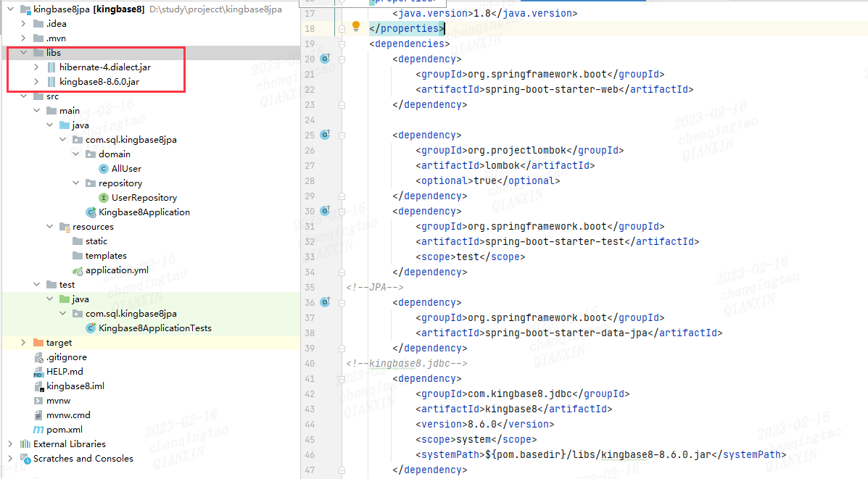Viewport: 868px width, 479px height.
Task: Expand External Libraries node
Action: tap(11, 443)
